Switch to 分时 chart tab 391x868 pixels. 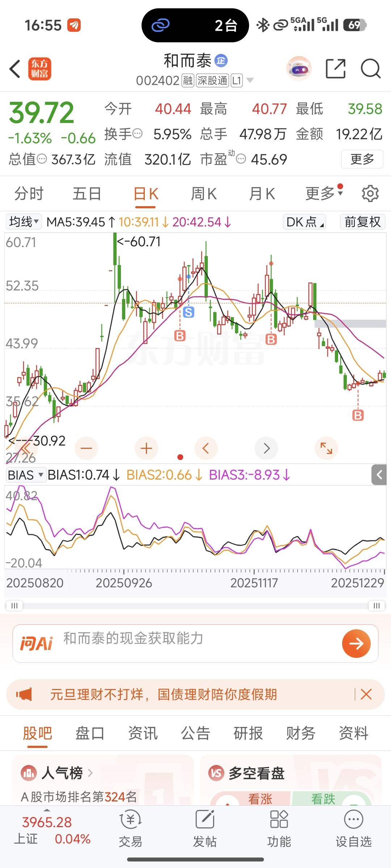pos(29,193)
